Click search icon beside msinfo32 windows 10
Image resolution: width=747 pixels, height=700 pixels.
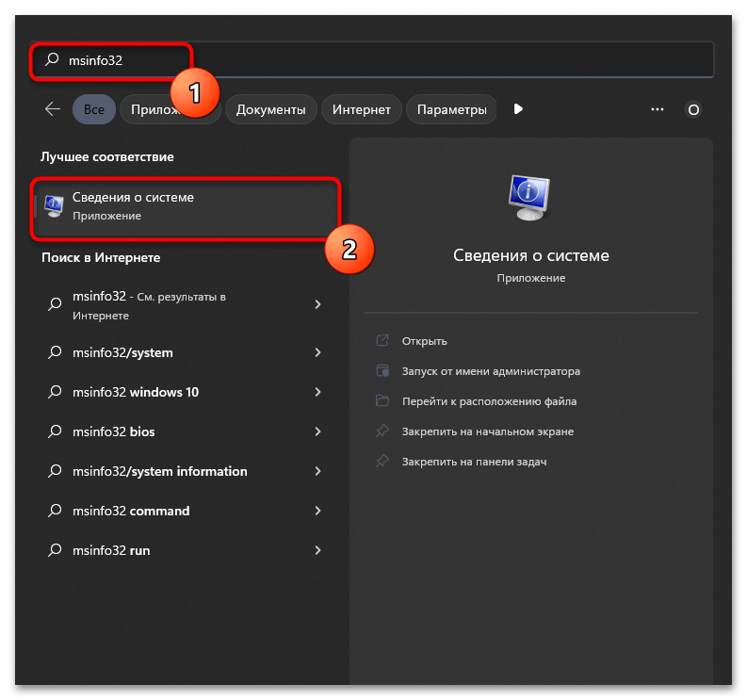point(55,392)
